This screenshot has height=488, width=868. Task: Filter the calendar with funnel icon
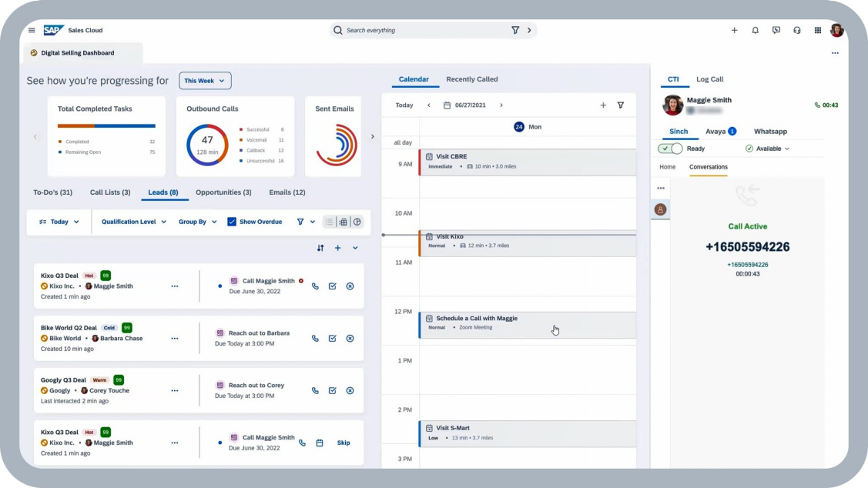(621, 105)
